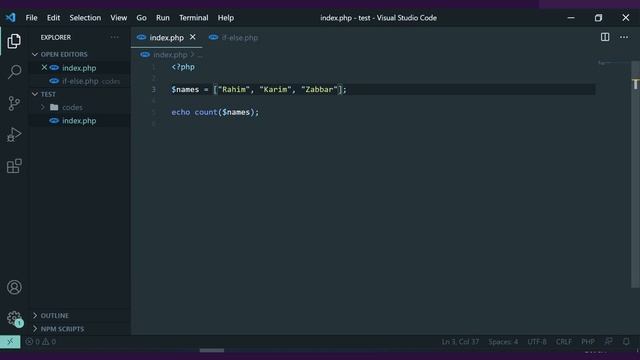Close index.php in Open Editors list

point(44,67)
